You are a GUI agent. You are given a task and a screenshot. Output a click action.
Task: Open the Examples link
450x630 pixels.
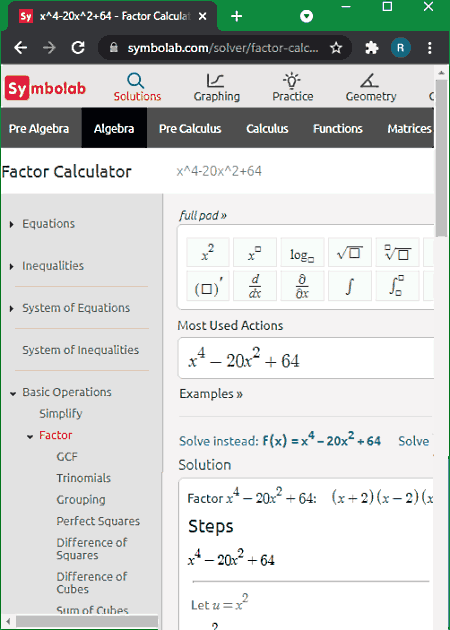coord(211,394)
